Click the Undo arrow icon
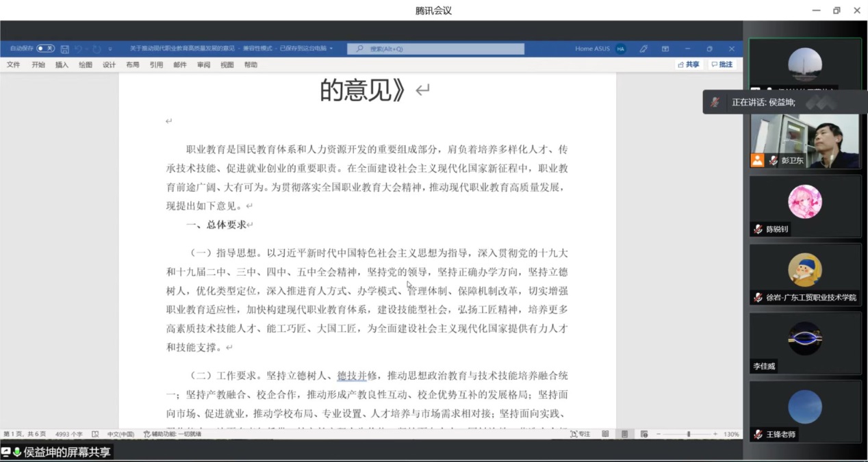The image size is (868, 462). [78, 49]
